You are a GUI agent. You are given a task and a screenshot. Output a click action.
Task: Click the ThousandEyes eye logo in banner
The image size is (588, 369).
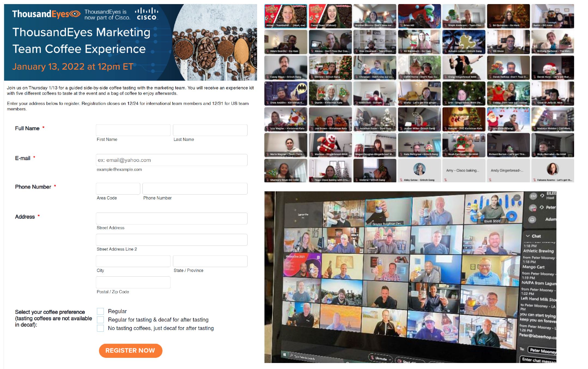coord(75,14)
